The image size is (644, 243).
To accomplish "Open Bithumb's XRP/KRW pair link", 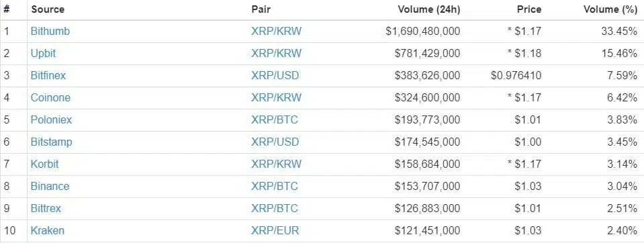I will click(277, 31).
